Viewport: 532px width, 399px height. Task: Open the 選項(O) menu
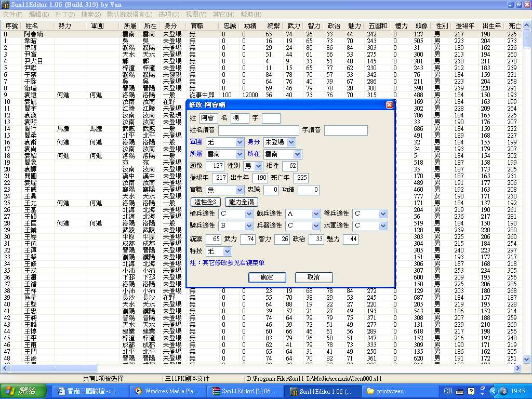(x=168, y=15)
